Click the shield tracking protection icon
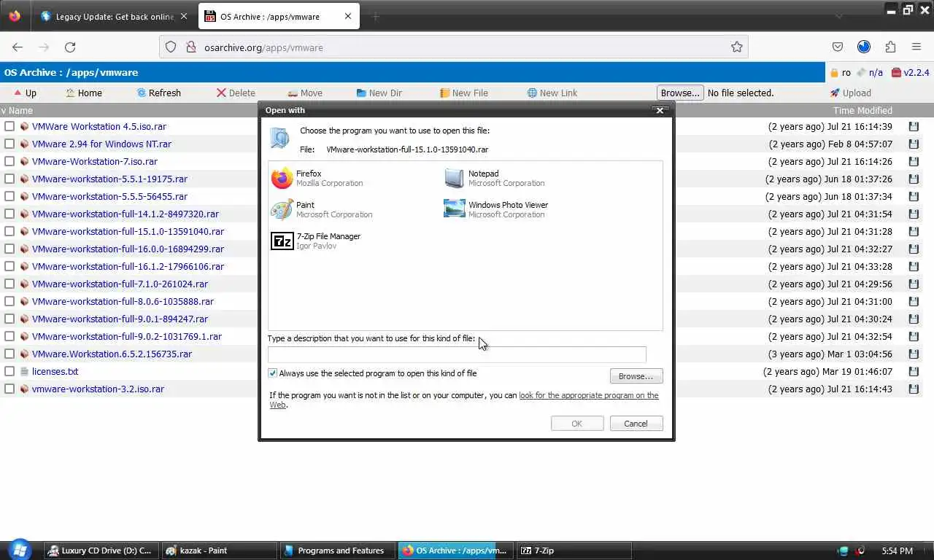This screenshot has height=560, width=934. (171, 47)
